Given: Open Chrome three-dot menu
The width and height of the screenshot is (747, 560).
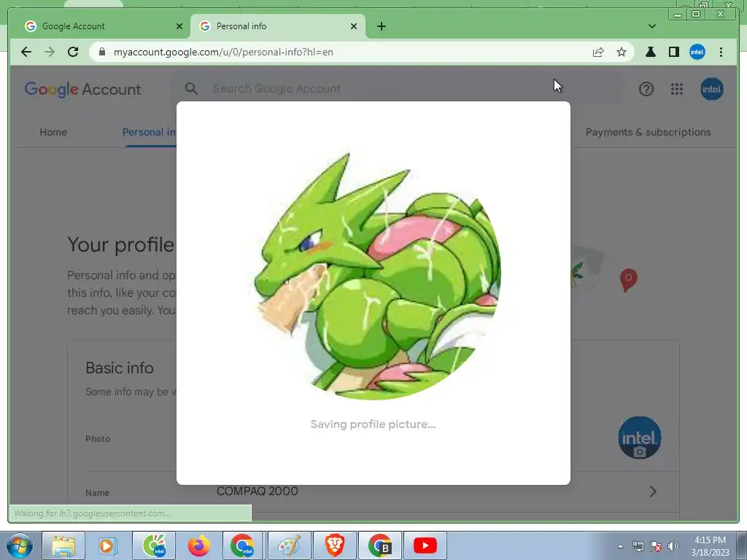Looking at the screenshot, I should pyautogui.click(x=721, y=52).
